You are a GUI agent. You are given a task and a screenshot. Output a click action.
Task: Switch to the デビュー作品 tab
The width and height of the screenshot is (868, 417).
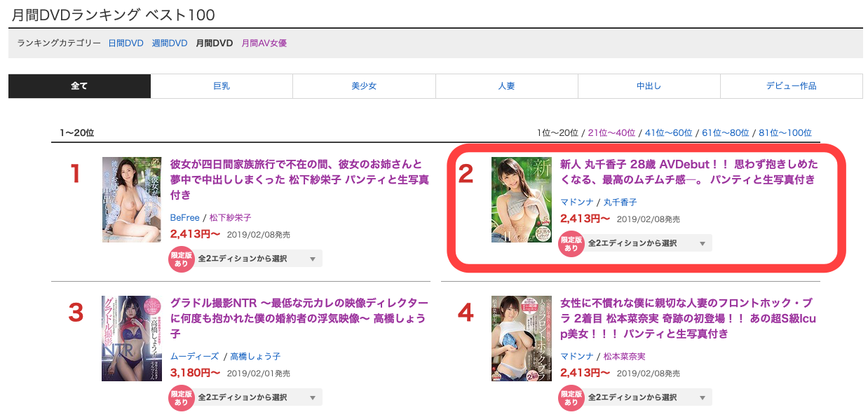point(791,86)
